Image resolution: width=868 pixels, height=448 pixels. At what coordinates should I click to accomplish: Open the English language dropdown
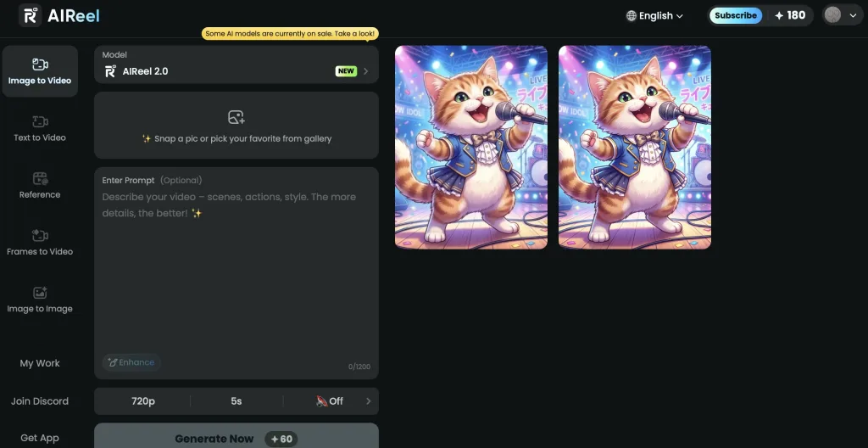tap(654, 15)
